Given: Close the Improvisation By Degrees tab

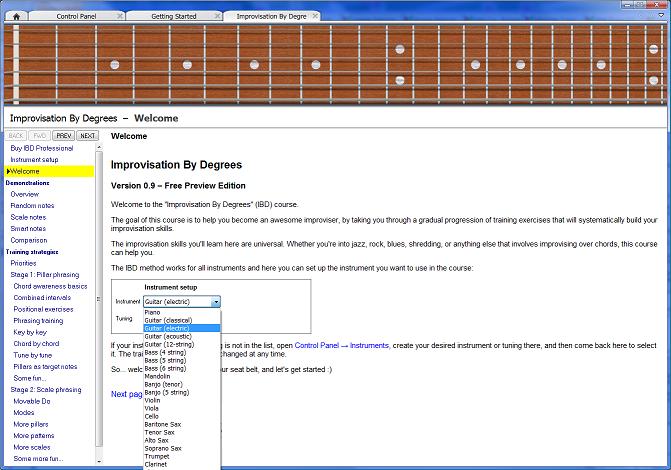Looking at the screenshot, I should (x=315, y=16).
